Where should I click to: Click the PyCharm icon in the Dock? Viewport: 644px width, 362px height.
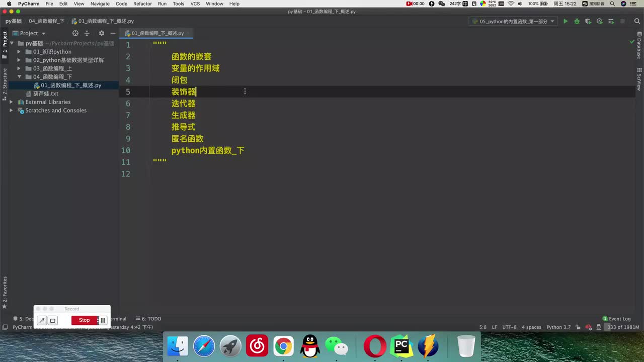(x=401, y=346)
